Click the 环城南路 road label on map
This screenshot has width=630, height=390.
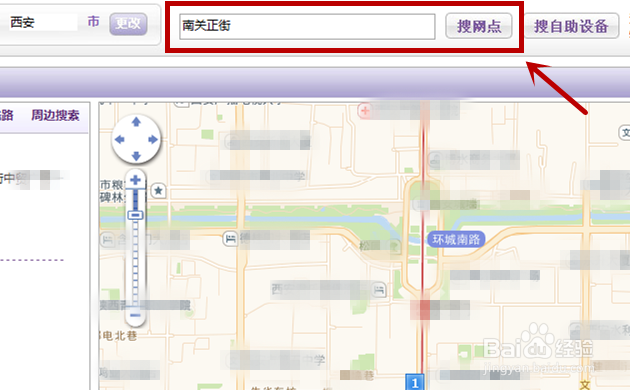(456, 240)
